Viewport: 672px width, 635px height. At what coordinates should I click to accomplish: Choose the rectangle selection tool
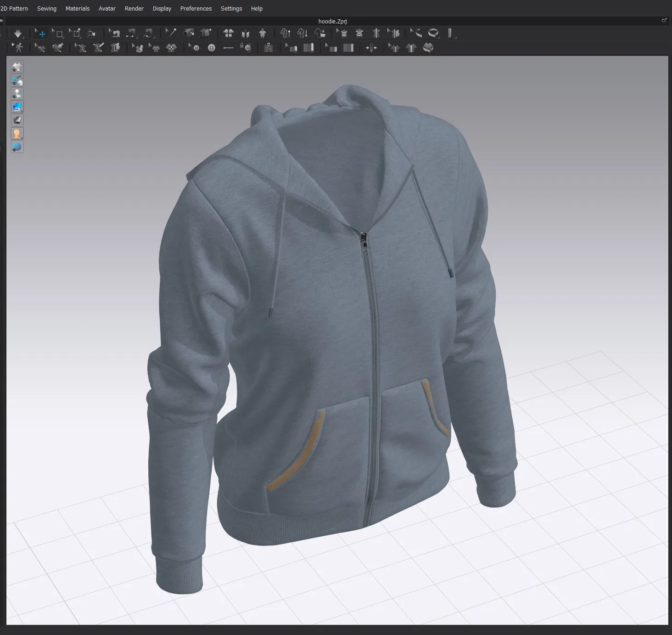(x=59, y=33)
